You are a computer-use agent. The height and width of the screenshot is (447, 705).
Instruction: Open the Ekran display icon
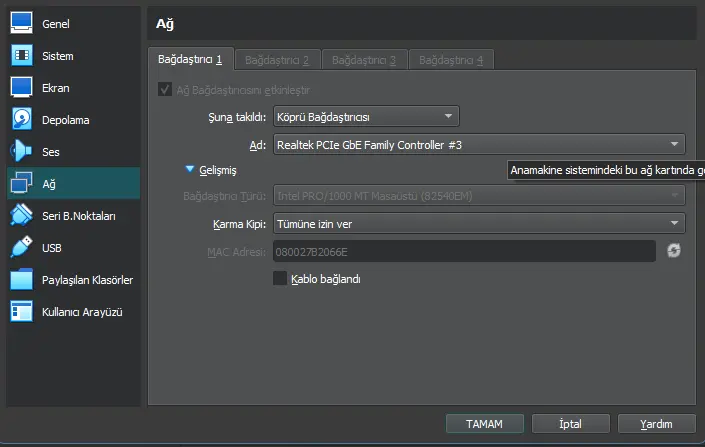click(22, 88)
